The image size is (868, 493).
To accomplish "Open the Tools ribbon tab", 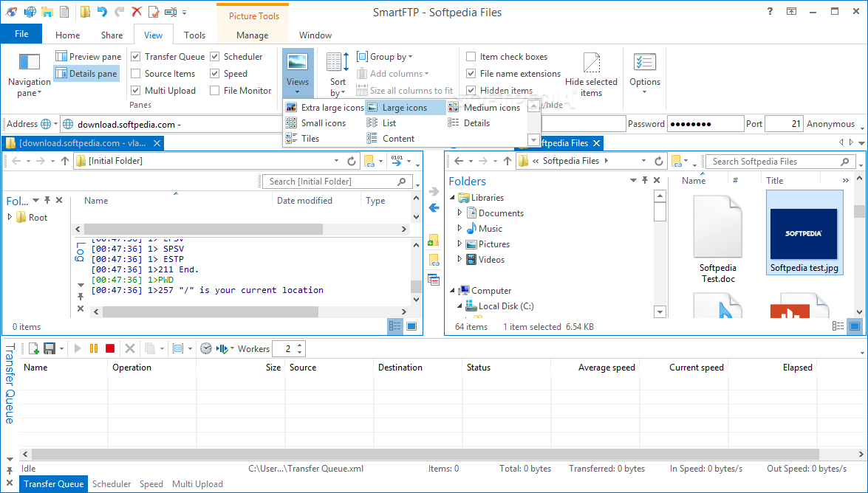I will click(195, 35).
